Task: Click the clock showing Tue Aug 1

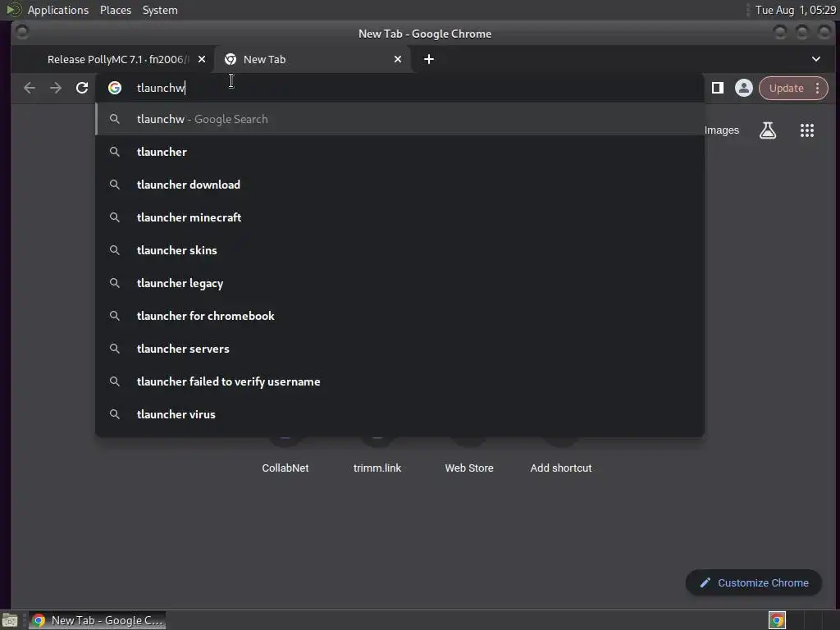Action: pyautogui.click(x=796, y=10)
